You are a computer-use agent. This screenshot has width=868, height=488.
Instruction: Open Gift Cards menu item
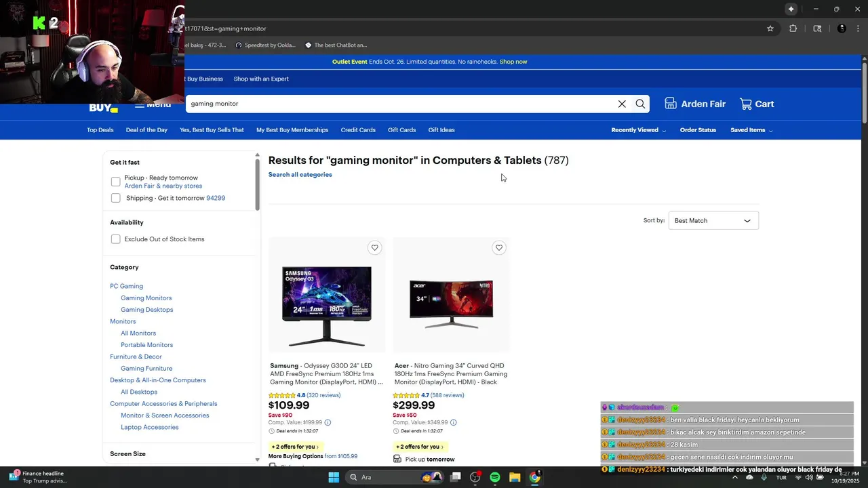point(401,130)
